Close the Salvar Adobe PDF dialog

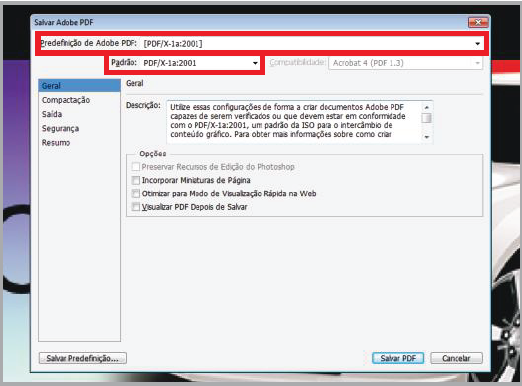pyautogui.click(x=478, y=22)
